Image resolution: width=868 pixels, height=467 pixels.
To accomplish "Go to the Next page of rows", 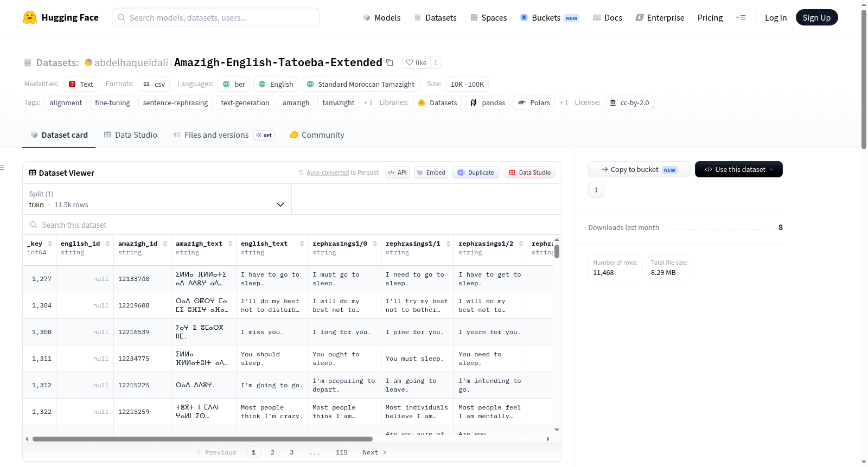I will tap(374, 452).
